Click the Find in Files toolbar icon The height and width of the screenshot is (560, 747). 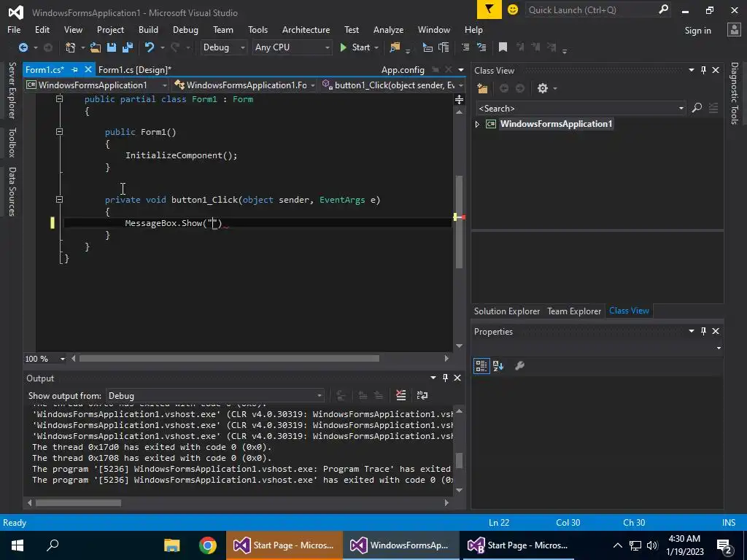pos(395,47)
